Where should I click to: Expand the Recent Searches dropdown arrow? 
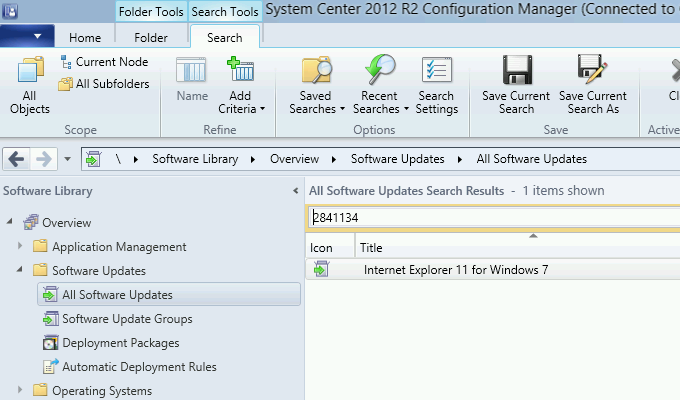click(406, 109)
